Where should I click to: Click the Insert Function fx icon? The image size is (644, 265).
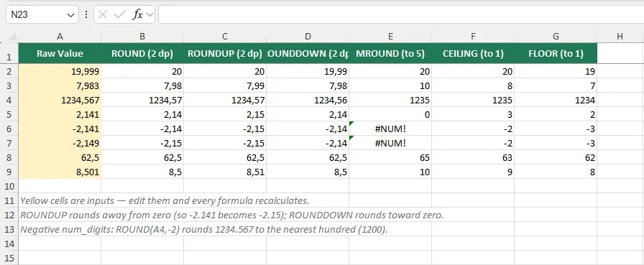coord(137,15)
